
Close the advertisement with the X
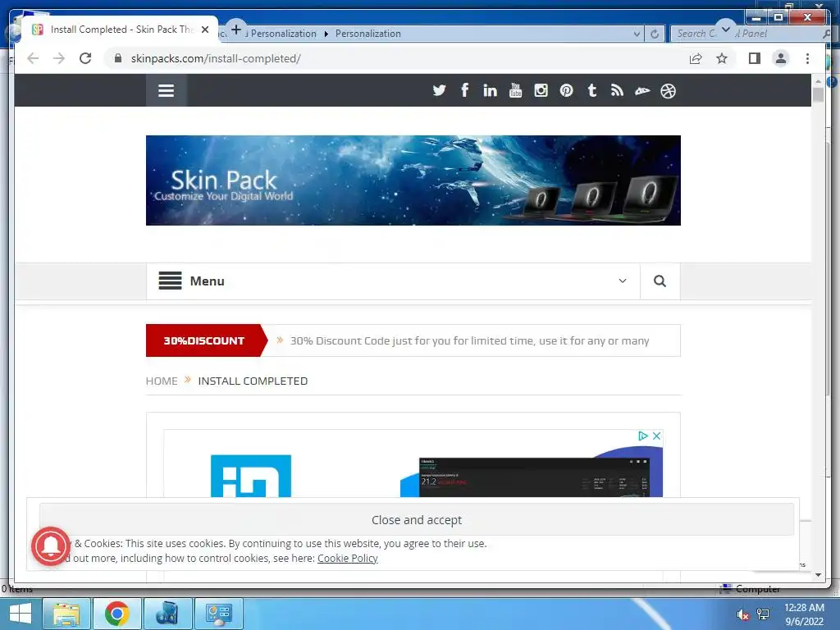click(x=656, y=436)
